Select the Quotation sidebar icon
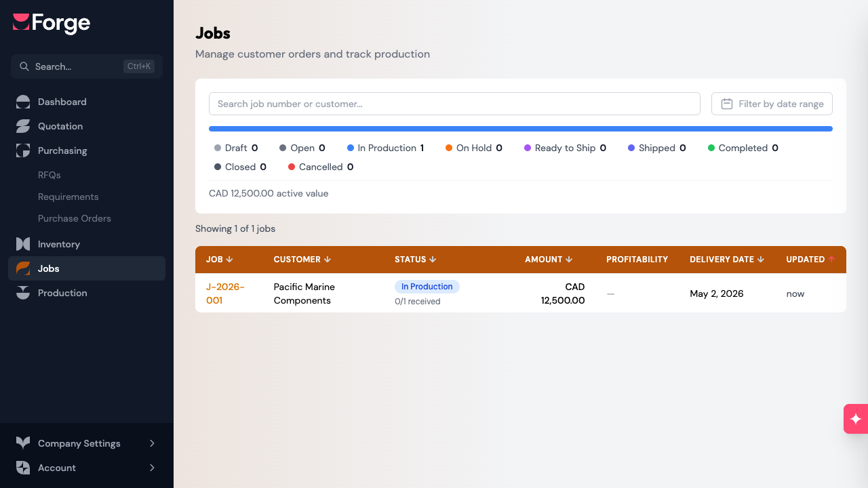The image size is (868, 488). tap(22, 126)
